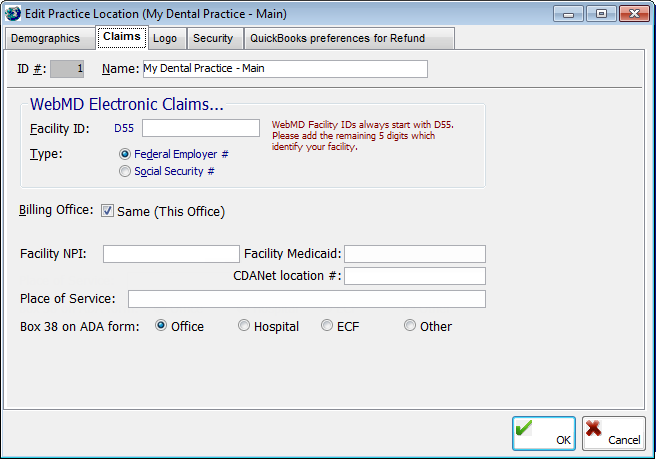Viewport: 656px width, 459px height.
Task: Choose Social Security # type option
Action: (x=125, y=171)
